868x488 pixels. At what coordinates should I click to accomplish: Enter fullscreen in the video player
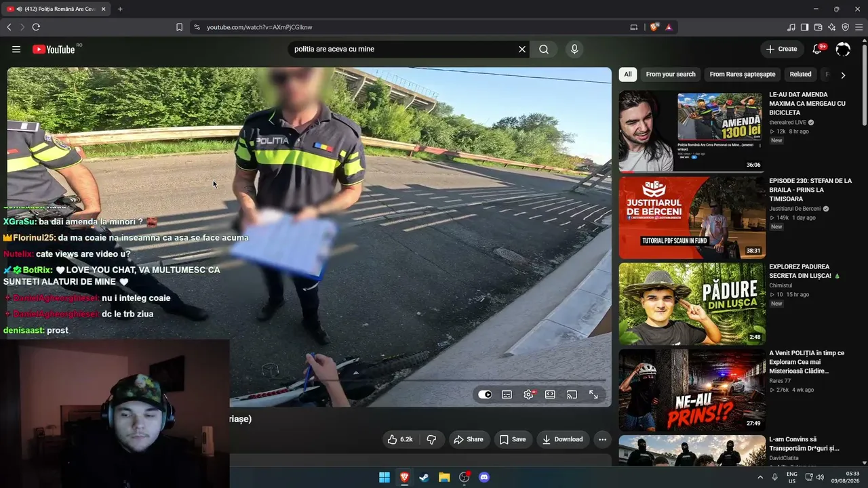tap(593, 394)
